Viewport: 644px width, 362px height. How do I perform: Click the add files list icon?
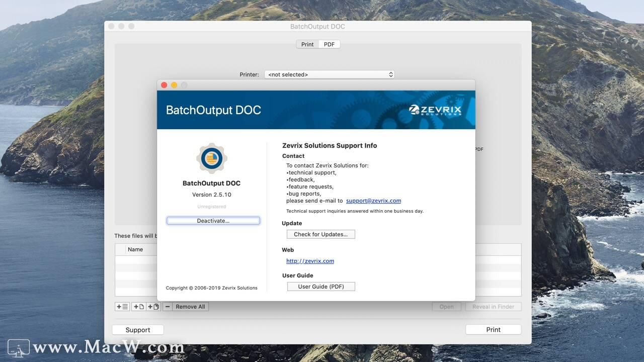tap(122, 307)
